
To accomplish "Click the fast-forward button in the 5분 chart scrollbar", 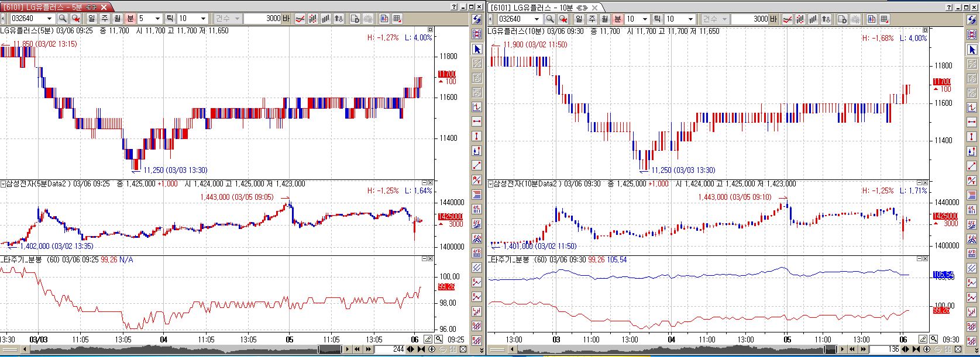I will [x=369, y=349].
